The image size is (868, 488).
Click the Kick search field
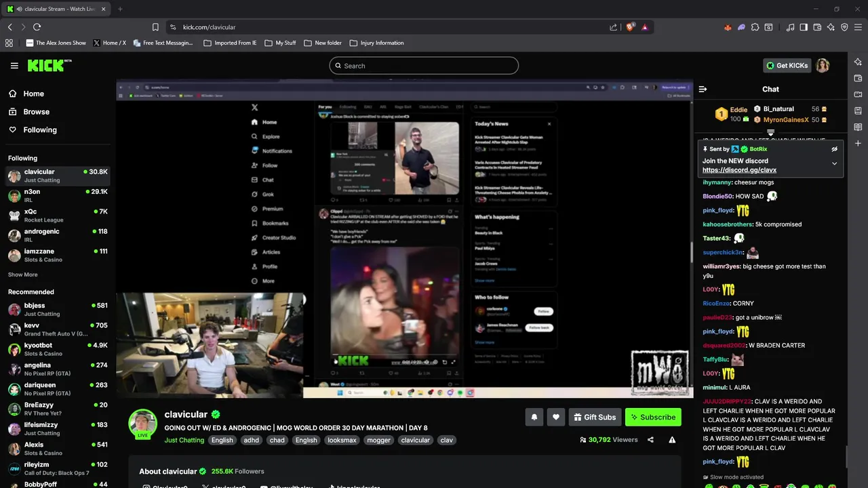[x=424, y=66]
